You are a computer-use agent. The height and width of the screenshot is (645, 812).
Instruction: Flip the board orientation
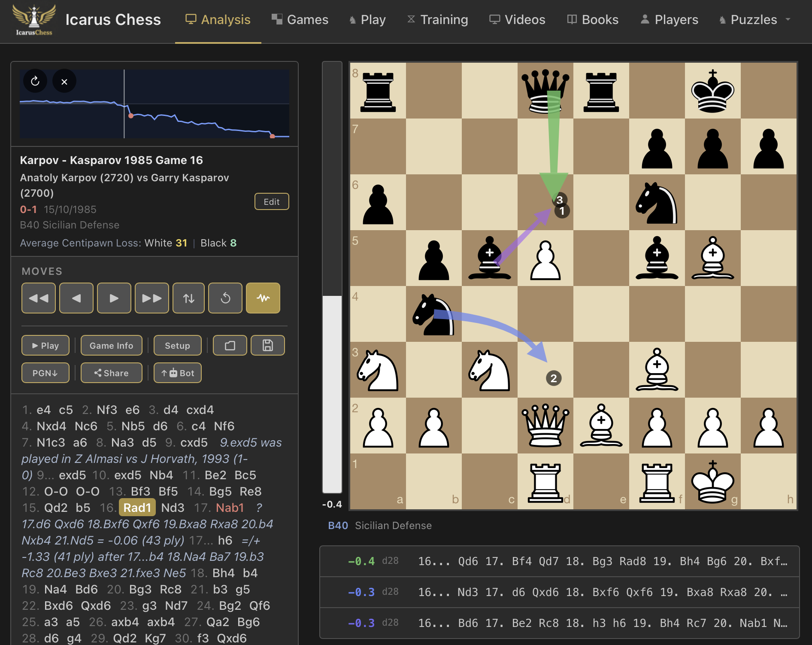pyautogui.click(x=188, y=298)
